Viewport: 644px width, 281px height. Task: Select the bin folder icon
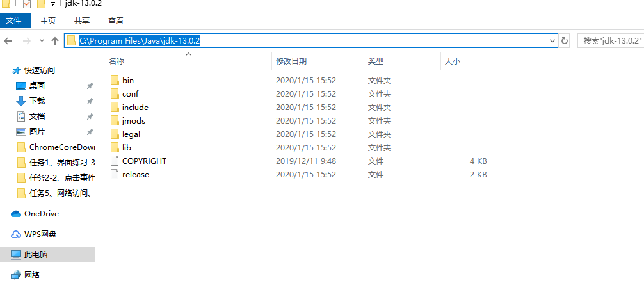coord(115,80)
